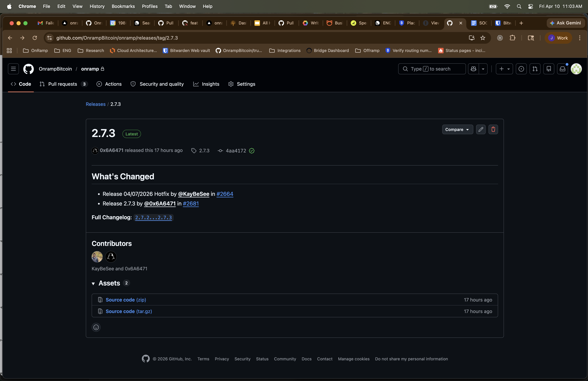Open the Copilot icon in GitHub header
This screenshot has width=588, height=381.
point(473,69)
